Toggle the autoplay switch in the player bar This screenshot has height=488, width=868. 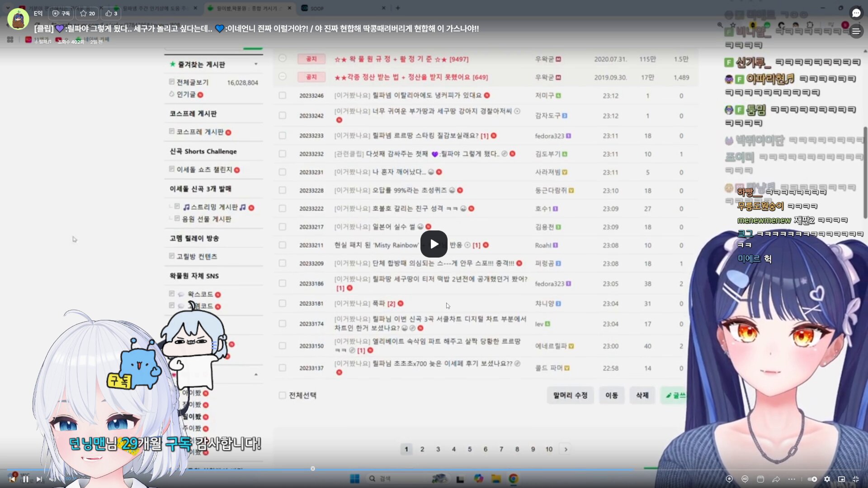(x=812, y=479)
